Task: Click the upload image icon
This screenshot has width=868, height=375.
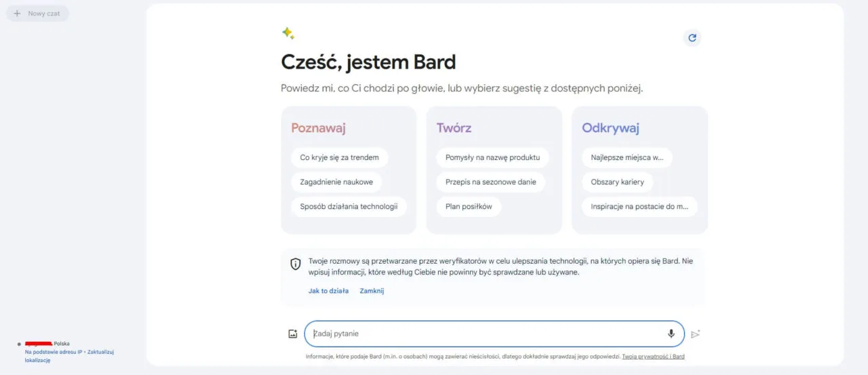Action: point(293,334)
